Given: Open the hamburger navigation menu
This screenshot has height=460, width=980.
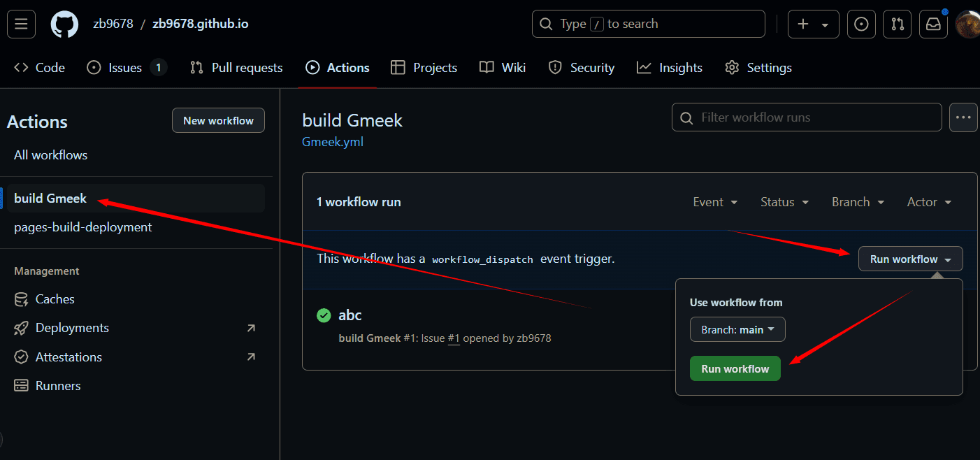Looking at the screenshot, I should 21,24.
